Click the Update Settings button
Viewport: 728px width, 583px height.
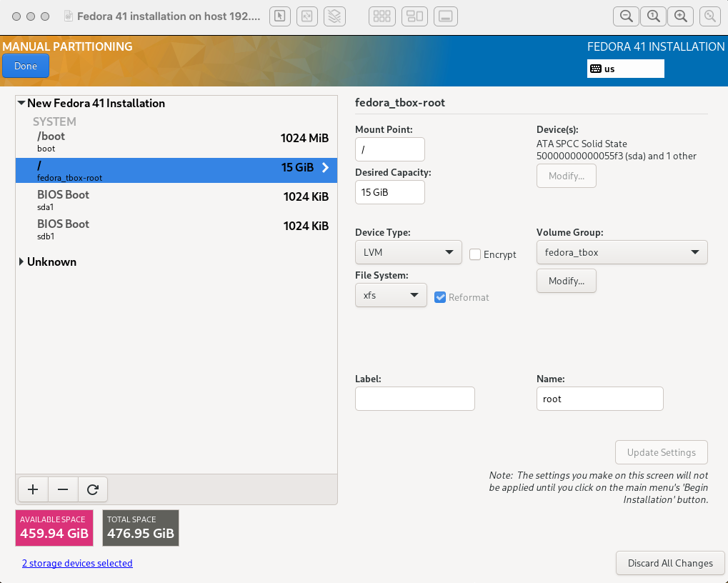[662, 452]
